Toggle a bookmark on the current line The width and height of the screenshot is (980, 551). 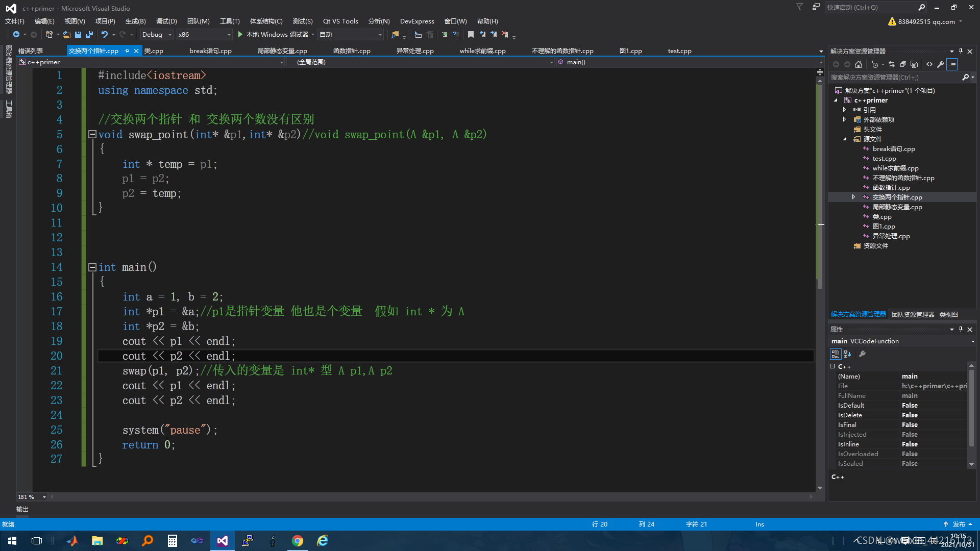click(471, 34)
